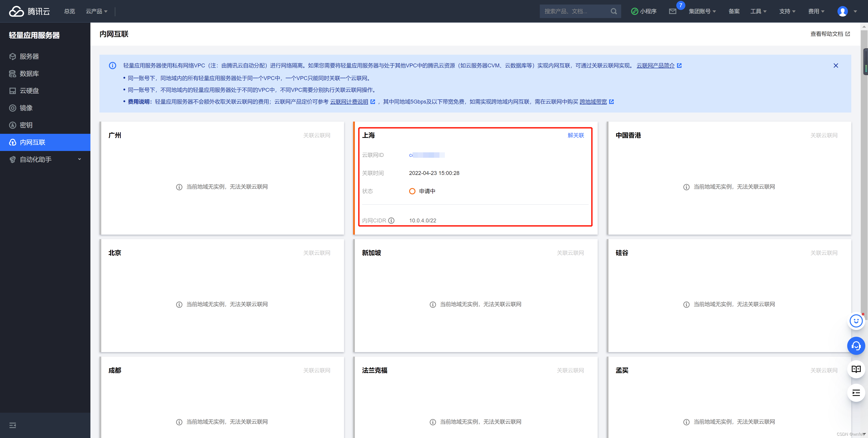Collapse sidebar using bottom-left icon
Viewport: 868px width, 438px height.
click(12, 425)
